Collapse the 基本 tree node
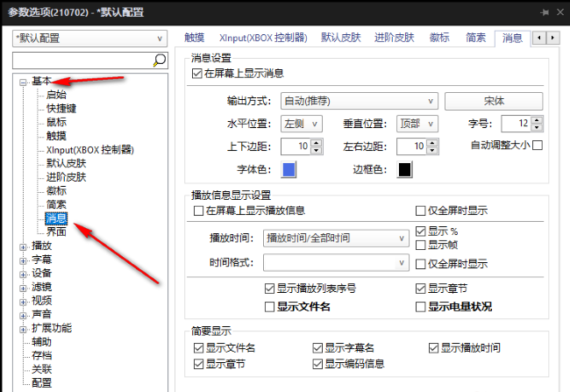Image resolution: width=570 pixels, height=392 pixels. tap(23, 82)
